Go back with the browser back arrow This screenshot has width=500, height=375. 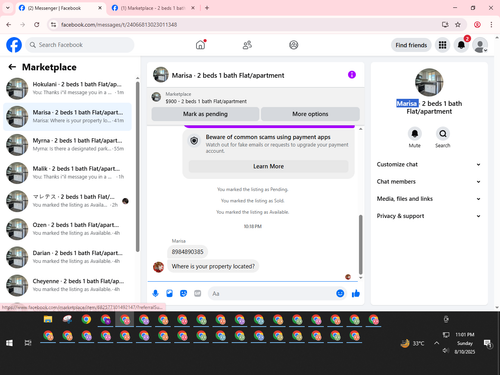coord(9,25)
